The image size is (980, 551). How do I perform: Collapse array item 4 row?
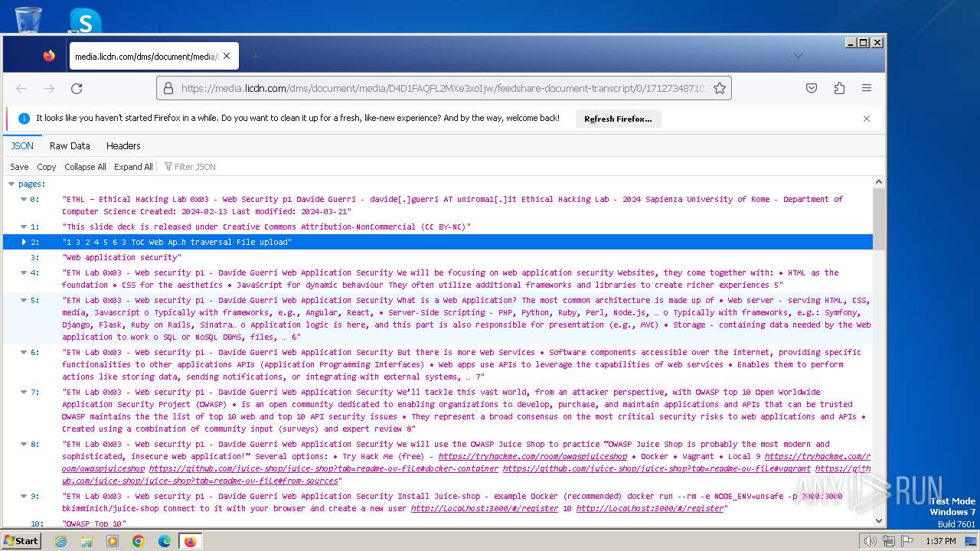[24, 273]
